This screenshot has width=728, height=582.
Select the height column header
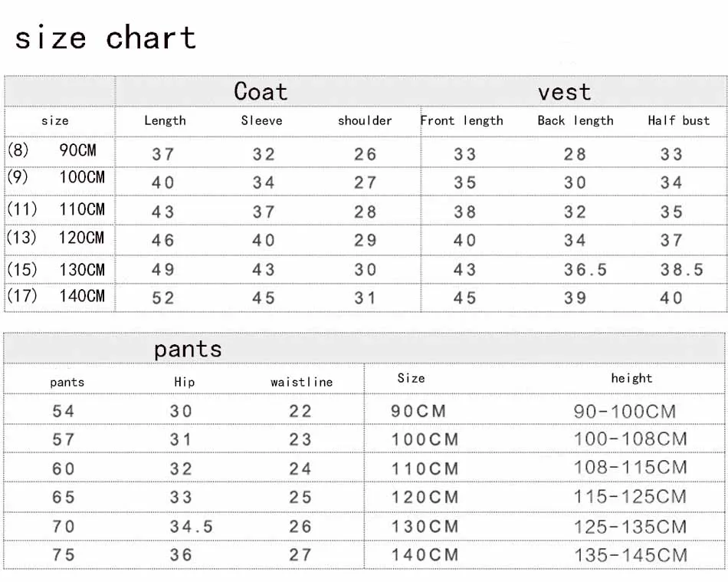[x=631, y=378]
